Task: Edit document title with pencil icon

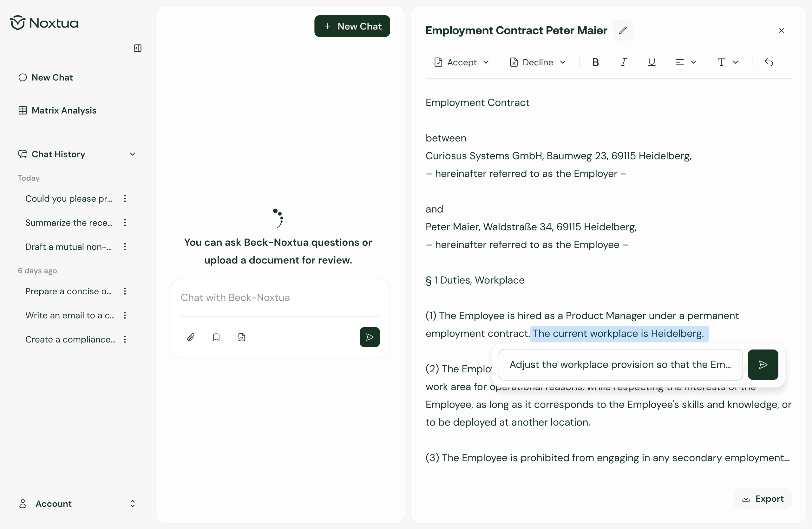Action: 623,30
